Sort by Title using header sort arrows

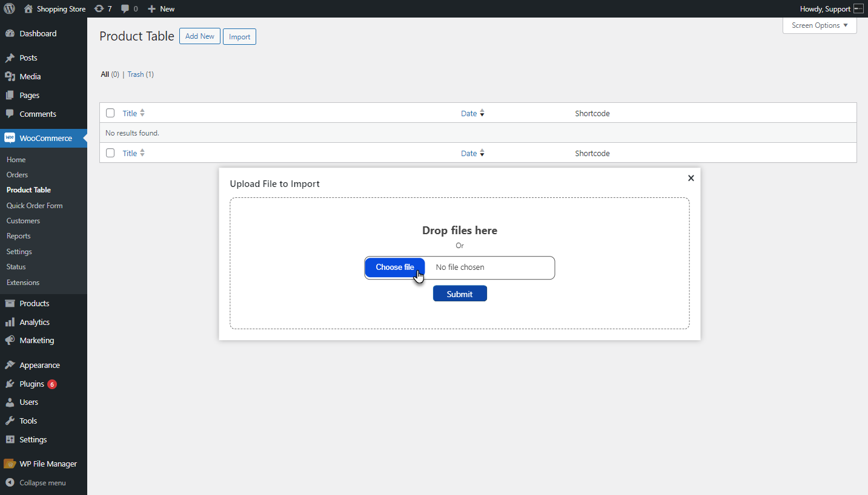tap(142, 113)
